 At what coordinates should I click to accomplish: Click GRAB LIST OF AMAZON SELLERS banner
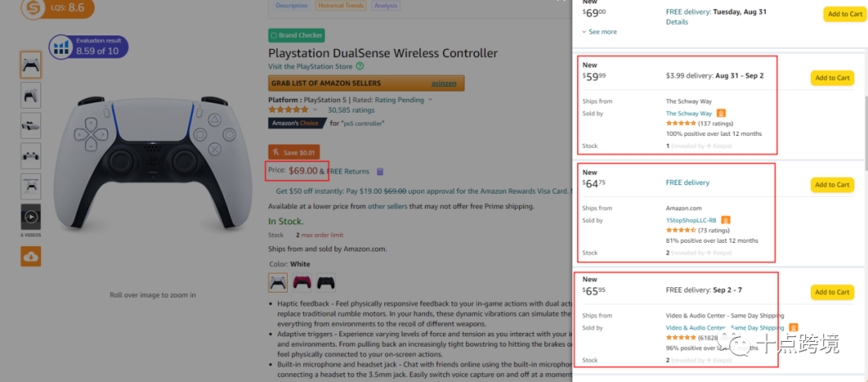(x=366, y=83)
